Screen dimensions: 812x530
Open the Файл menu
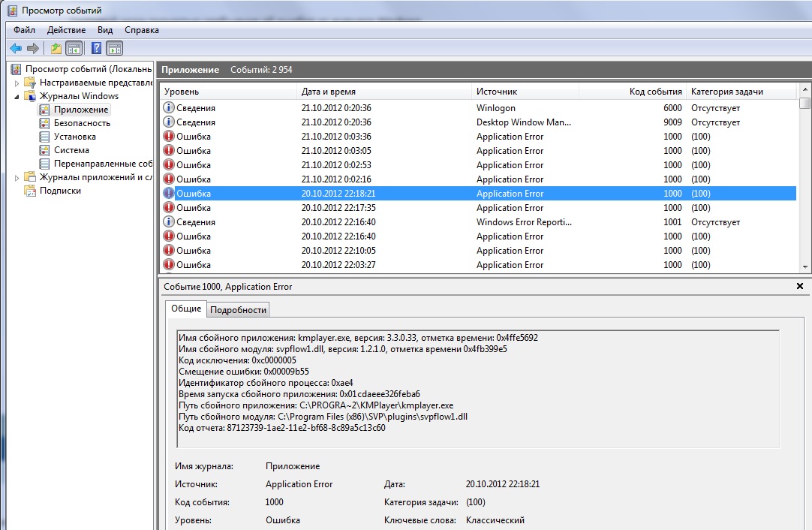(x=24, y=30)
